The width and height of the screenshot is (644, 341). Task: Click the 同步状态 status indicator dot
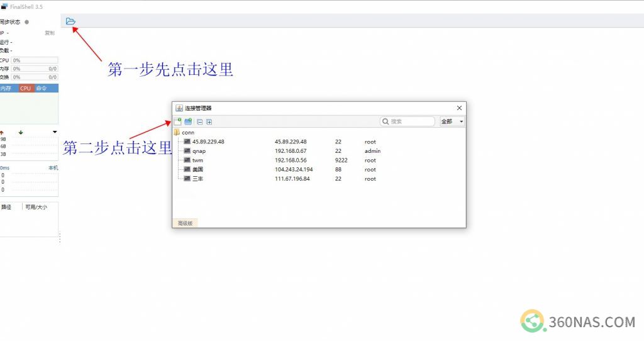[26, 22]
